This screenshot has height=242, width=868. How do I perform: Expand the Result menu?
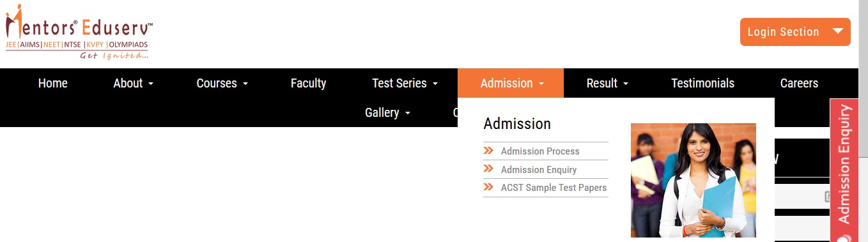[607, 83]
